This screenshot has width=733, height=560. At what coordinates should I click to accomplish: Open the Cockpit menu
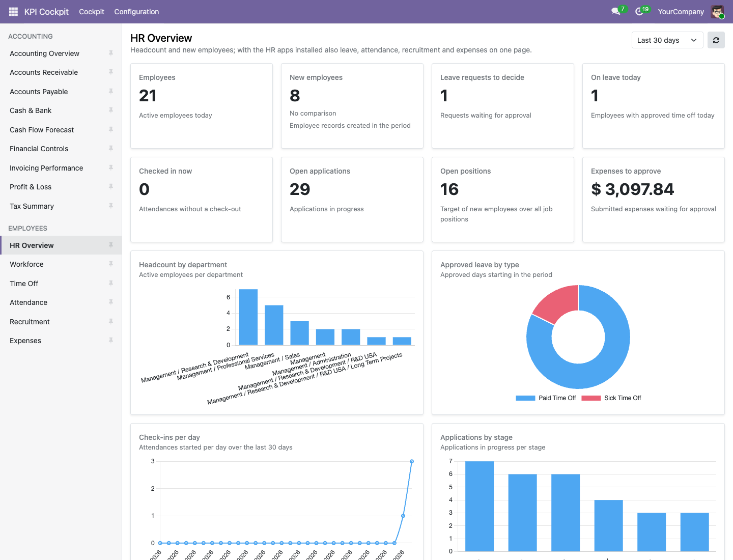click(92, 12)
